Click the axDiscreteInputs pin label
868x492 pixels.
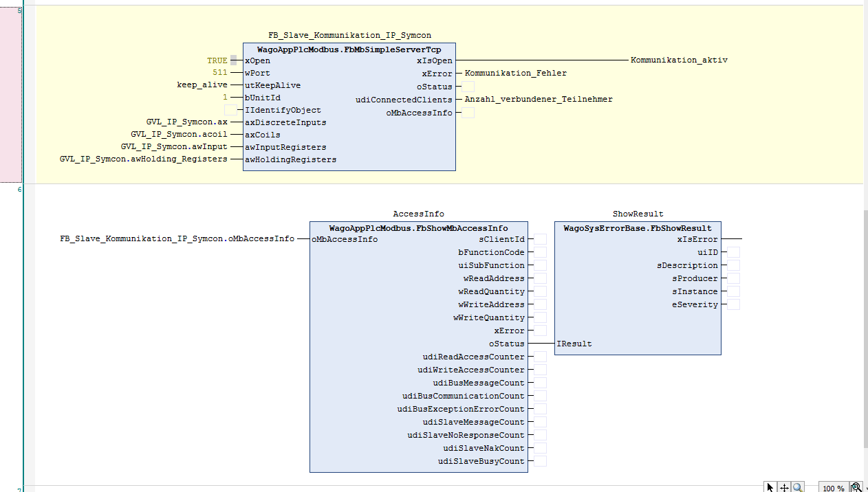coord(285,122)
